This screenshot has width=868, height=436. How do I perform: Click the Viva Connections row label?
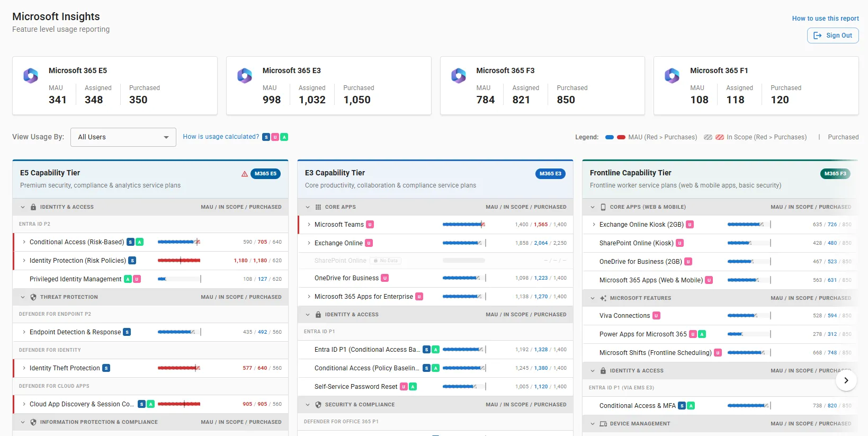click(624, 316)
